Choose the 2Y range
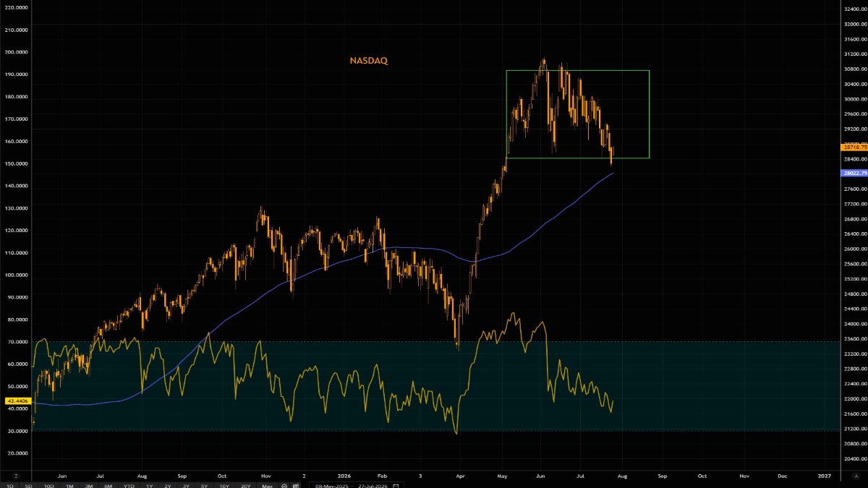This screenshot has width=868, height=488. (168, 486)
